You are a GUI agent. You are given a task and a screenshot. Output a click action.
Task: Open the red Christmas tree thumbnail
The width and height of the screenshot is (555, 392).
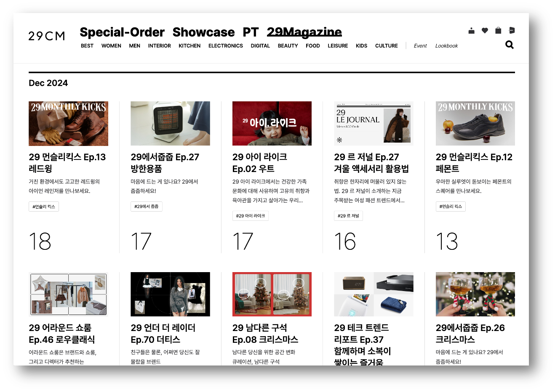pos(272,294)
